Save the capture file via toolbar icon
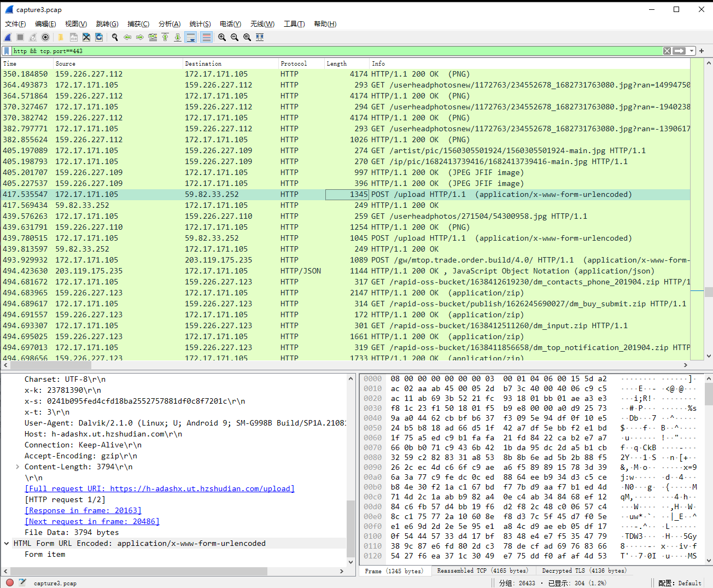 tap(73, 37)
